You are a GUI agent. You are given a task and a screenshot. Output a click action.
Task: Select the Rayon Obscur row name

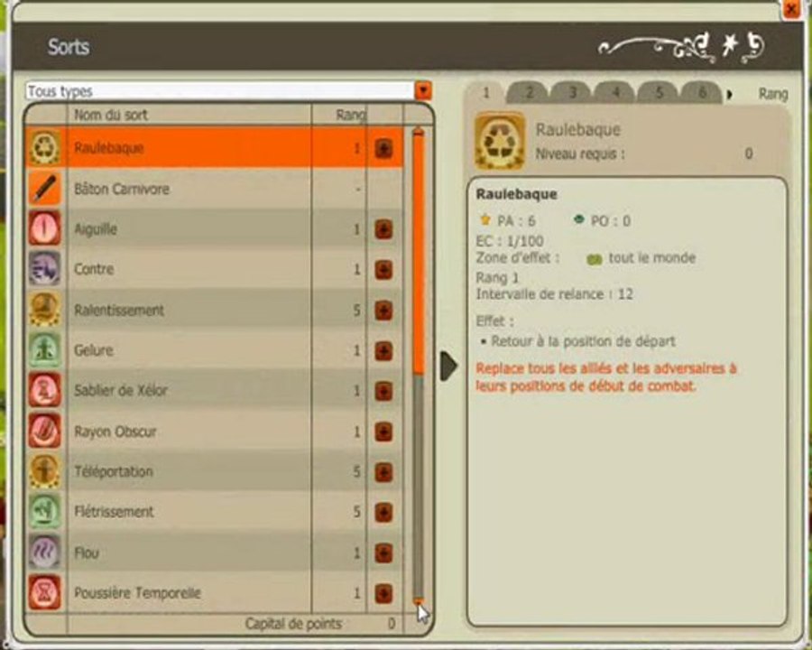(115, 432)
